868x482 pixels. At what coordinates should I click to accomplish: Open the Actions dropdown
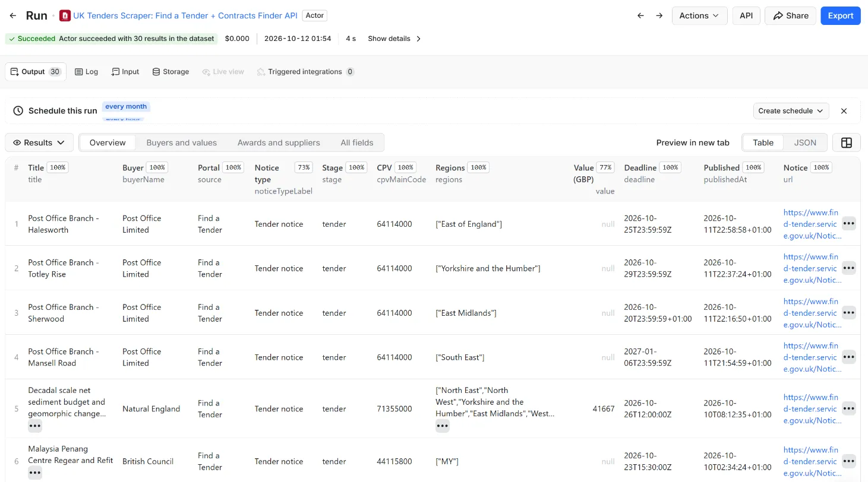[x=699, y=16]
